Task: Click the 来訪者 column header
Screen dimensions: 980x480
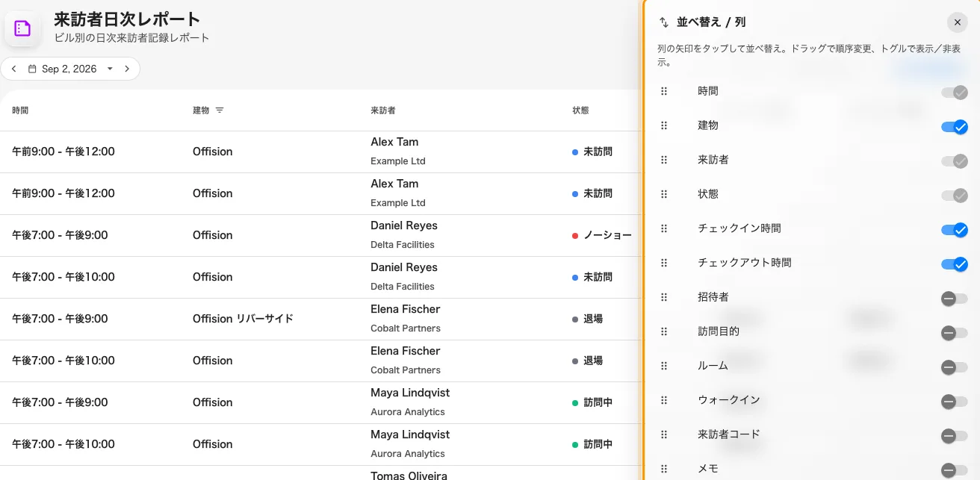Action: 383,110
